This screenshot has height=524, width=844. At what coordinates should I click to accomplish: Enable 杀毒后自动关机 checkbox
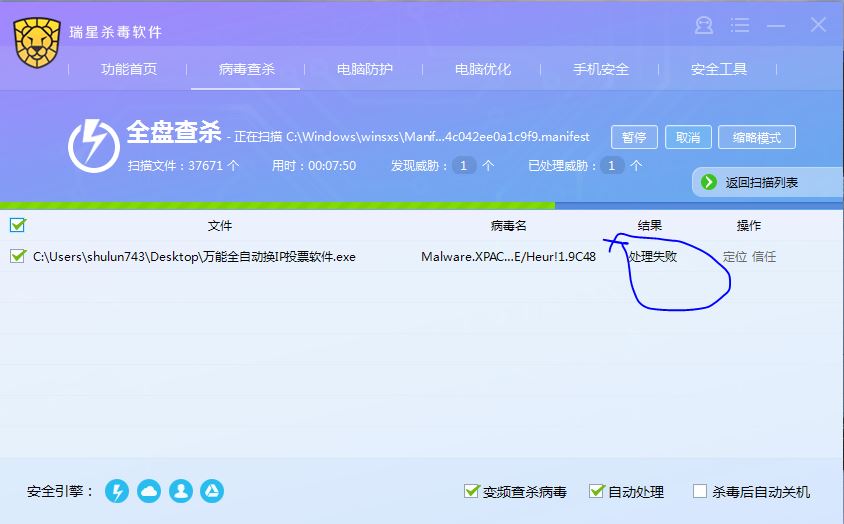700,491
